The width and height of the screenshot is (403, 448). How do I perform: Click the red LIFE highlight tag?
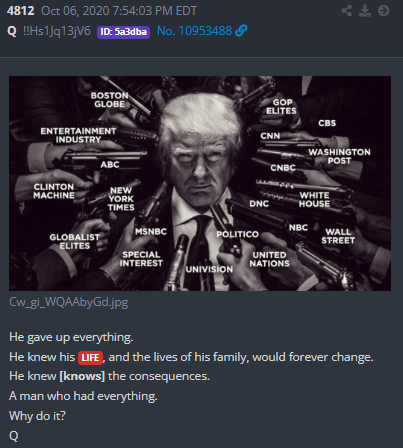pos(90,358)
